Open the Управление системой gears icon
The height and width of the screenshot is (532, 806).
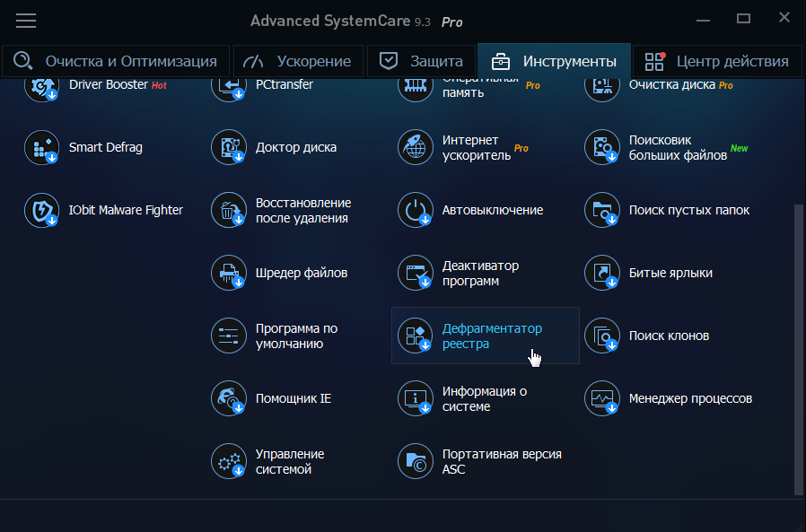click(228, 460)
